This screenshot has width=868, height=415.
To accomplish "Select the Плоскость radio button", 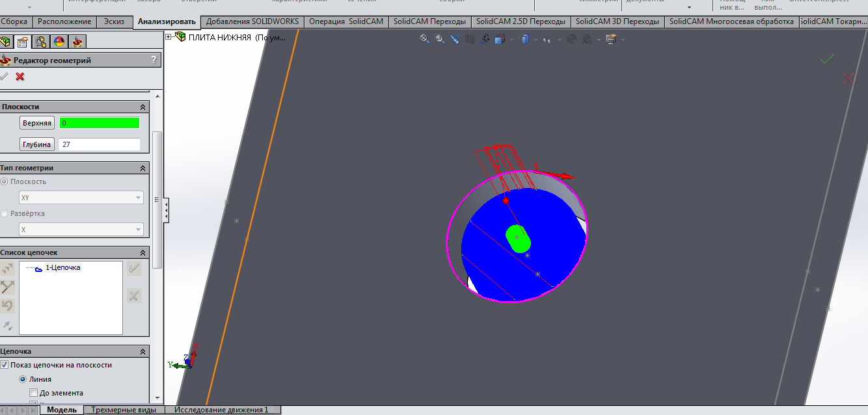I will tap(5, 181).
